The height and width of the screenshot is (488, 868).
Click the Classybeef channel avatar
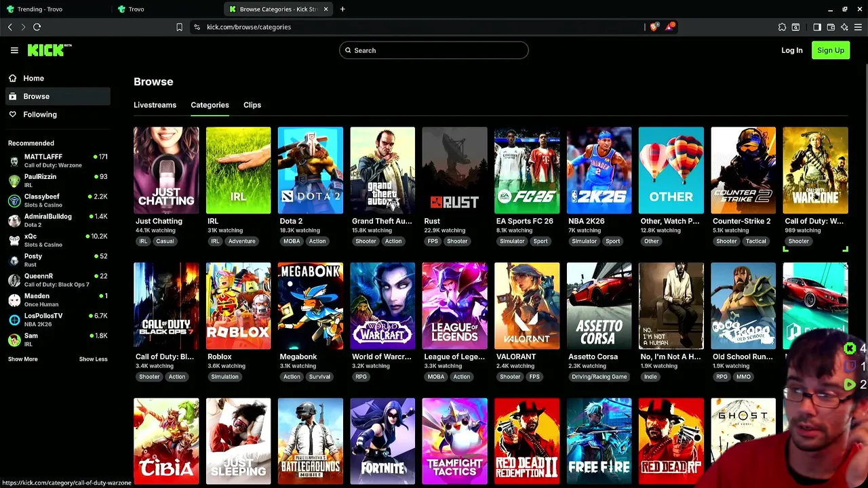(14, 201)
